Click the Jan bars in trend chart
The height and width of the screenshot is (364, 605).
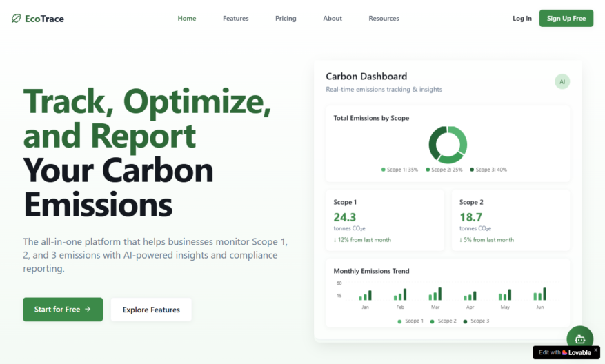[x=365, y=295]
